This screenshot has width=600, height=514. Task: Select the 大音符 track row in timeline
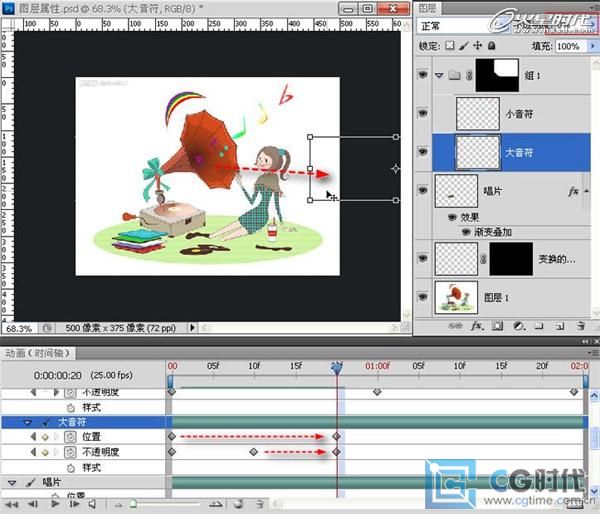click(83, 422)
